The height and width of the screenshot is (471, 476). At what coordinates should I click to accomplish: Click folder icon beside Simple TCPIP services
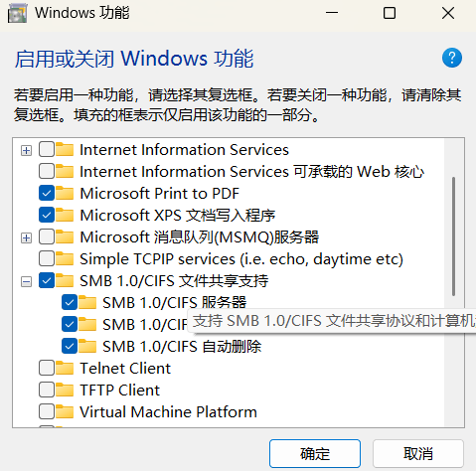point(65,258)
